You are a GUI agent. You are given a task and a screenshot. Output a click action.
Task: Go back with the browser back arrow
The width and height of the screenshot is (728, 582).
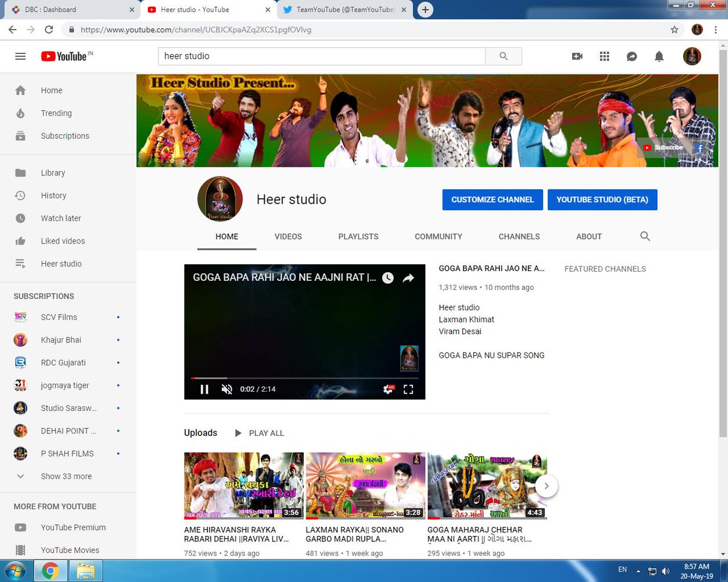13,29
